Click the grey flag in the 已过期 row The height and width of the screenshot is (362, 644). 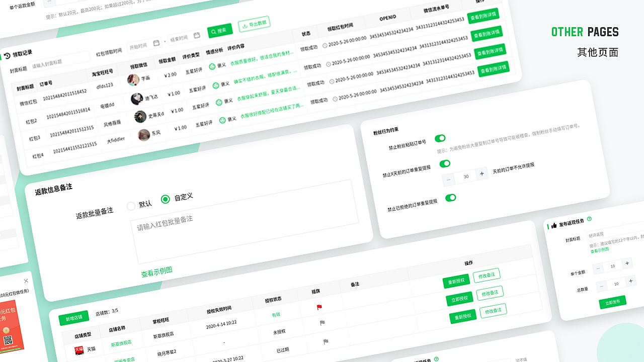point(326,342)
